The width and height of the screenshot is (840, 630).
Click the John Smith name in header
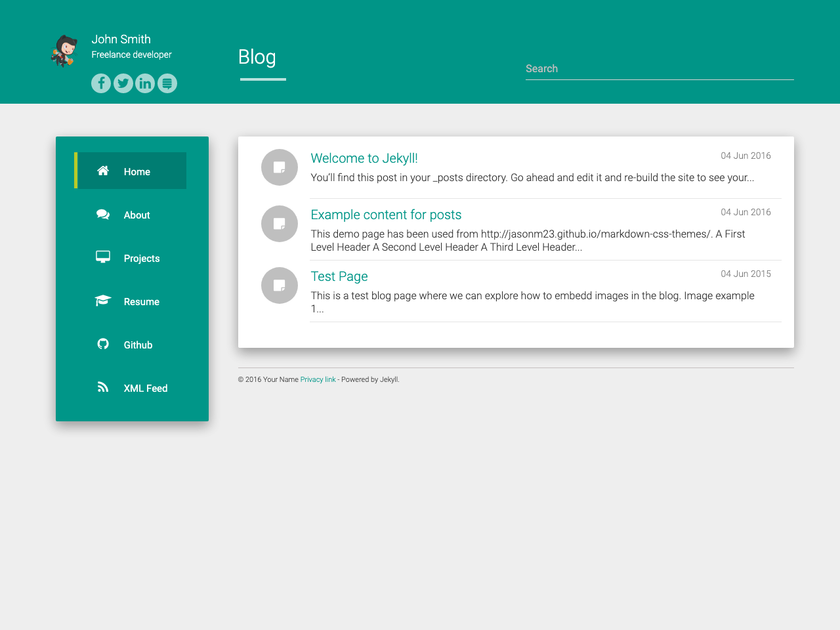(121, 39)
